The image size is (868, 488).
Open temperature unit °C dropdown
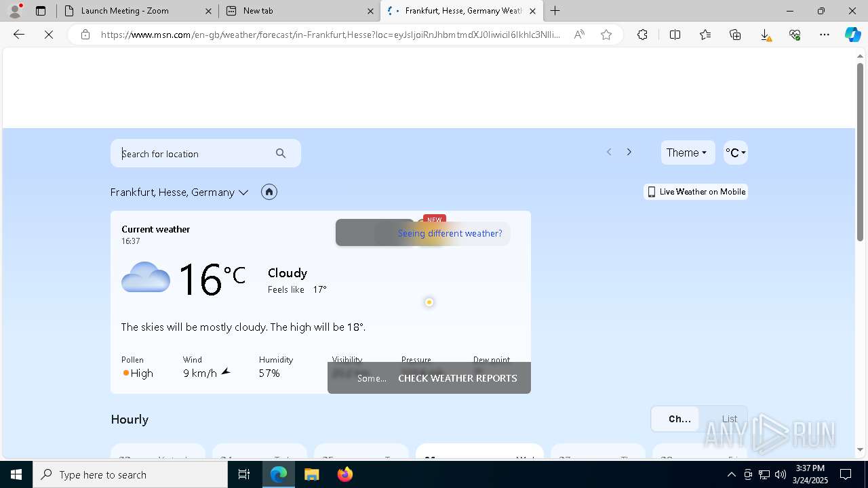coord(736,152)
